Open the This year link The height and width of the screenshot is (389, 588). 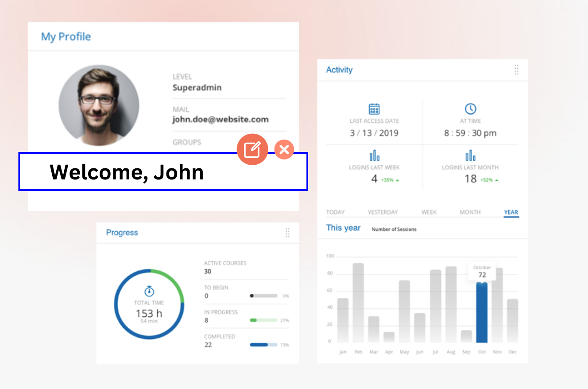pyautogui.click(x=344, y=228)
